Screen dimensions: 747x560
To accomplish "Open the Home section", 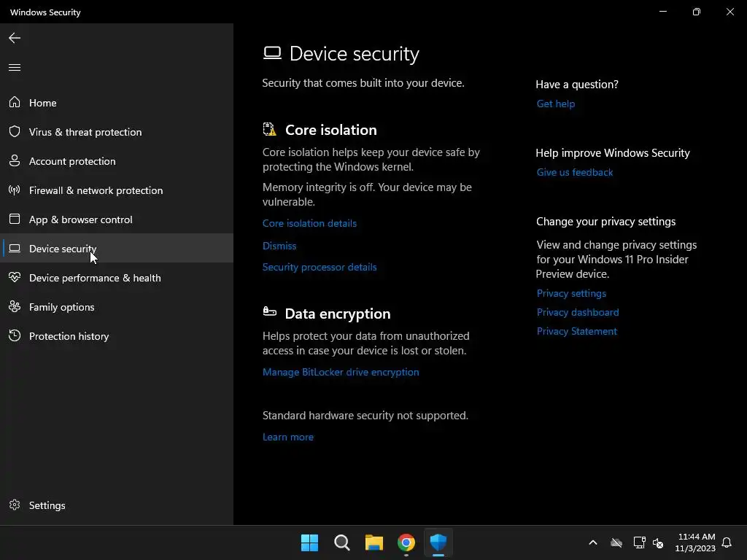I will 117,102.
